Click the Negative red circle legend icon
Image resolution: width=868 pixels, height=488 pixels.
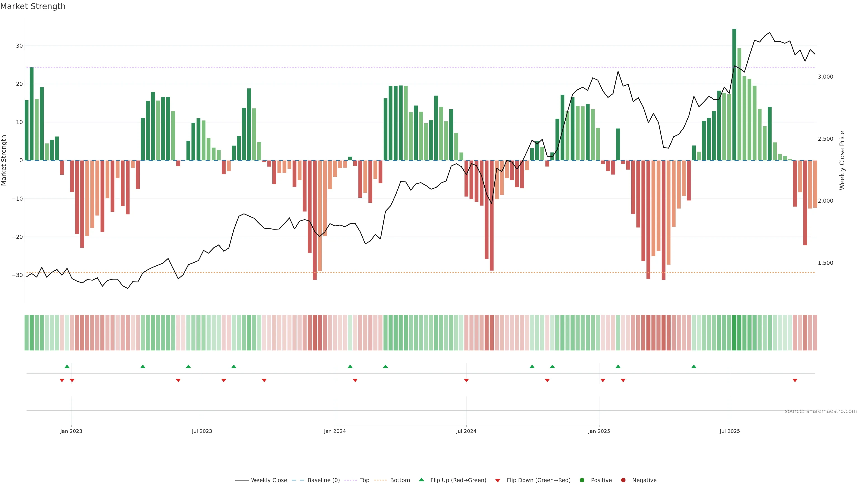[623, 480]
